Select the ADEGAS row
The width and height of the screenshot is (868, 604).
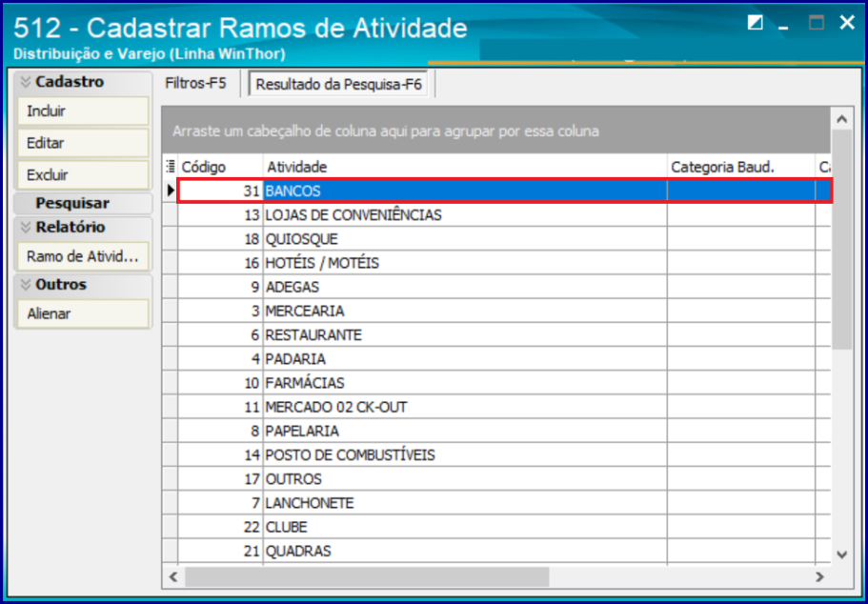[504, 287]
